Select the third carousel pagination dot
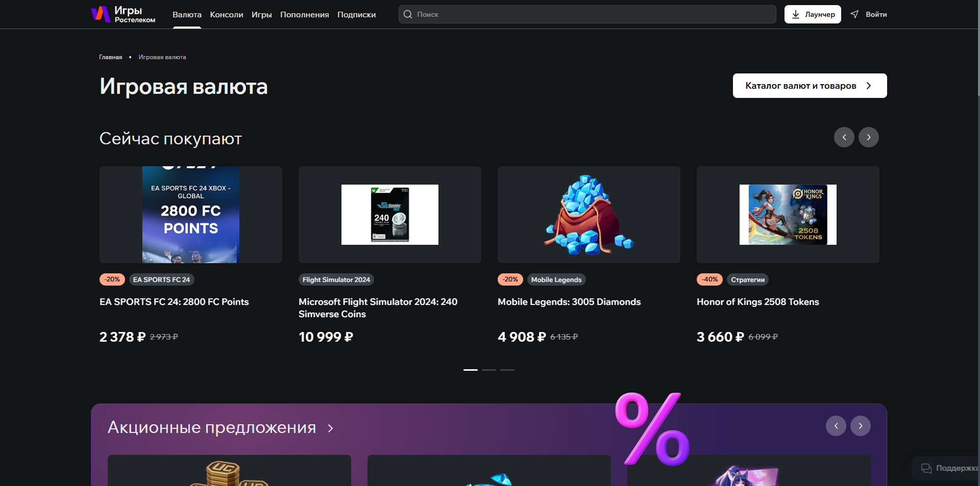 [507, 370]
